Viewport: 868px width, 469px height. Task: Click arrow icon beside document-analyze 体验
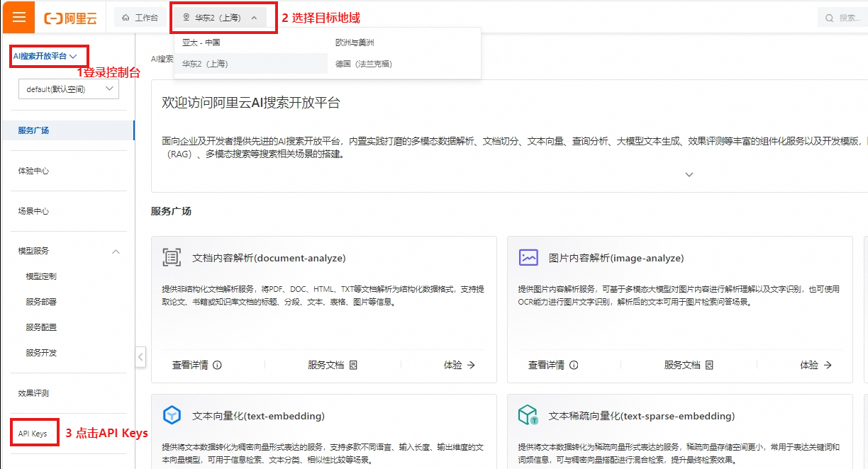(x=471, y=365)
